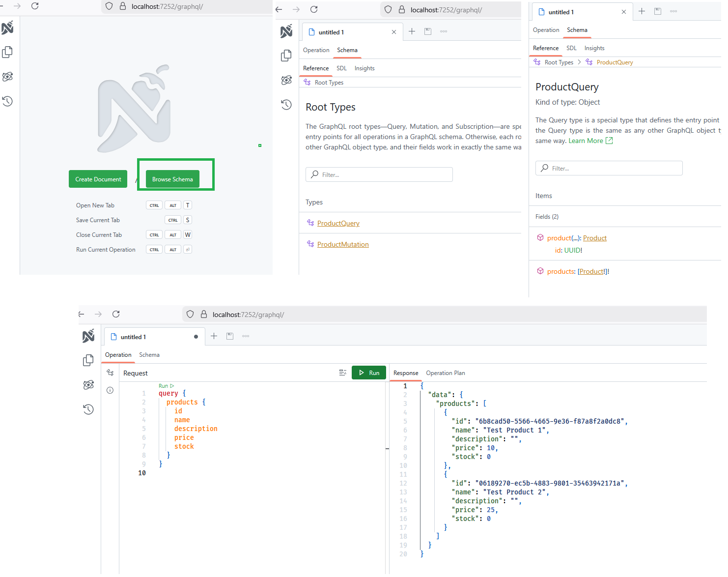Open the ProductMutation type link
The height and width of the screenshot is (577, 728).
343,245
